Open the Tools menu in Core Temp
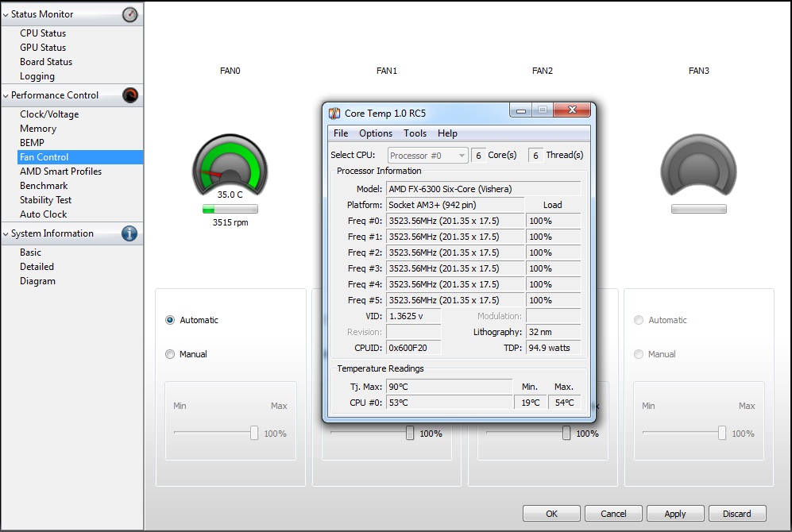This screenshot has width=792, height=532. click(415, 133)
